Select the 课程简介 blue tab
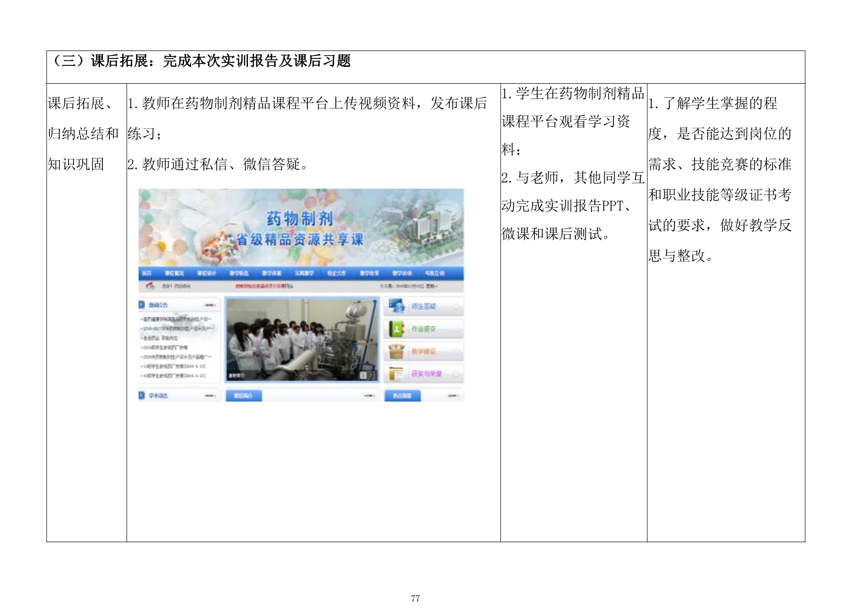The width and height of the screenshot is (868, 614). coord(243,396)
